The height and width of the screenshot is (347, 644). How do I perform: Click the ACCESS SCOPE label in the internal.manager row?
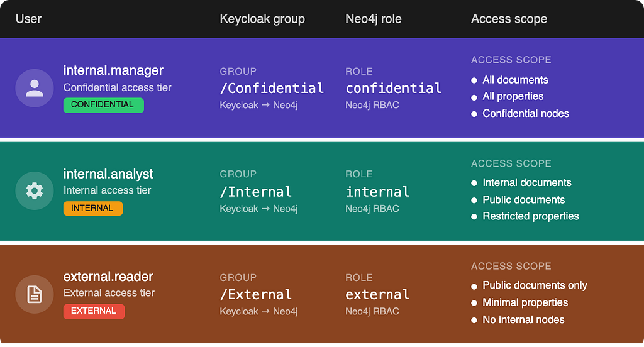511,60
